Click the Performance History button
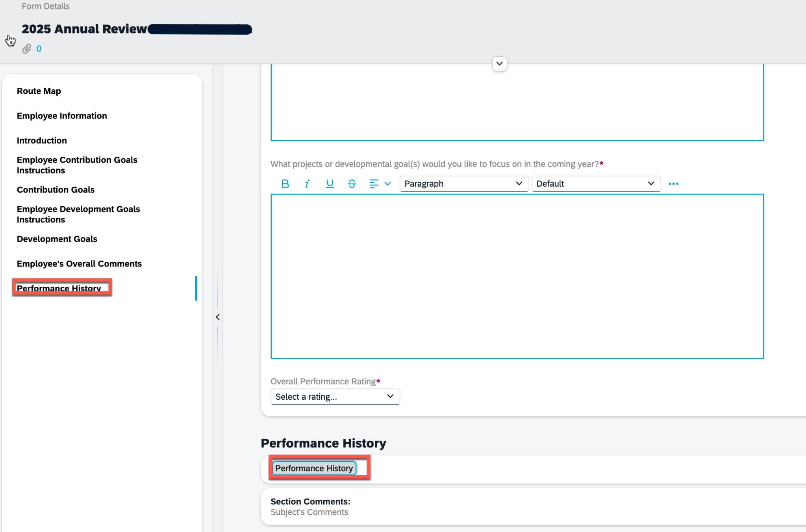 pos(313,468)
